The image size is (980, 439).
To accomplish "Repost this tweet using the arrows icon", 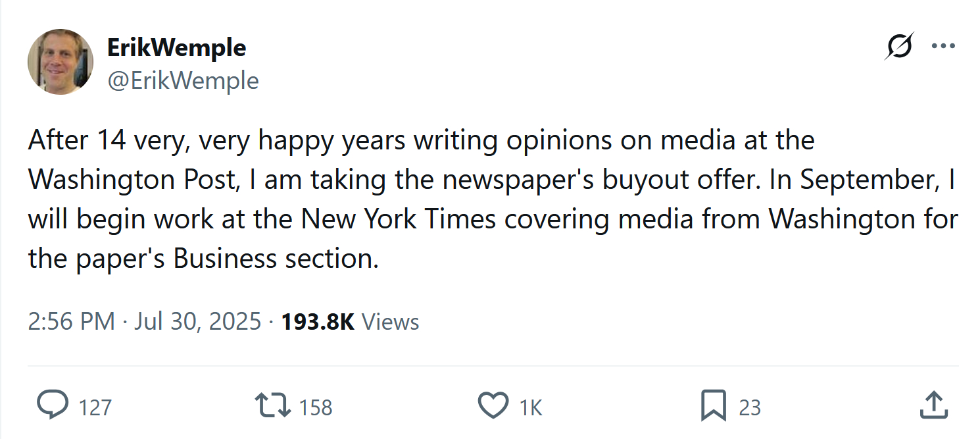I will coord(273,405).
